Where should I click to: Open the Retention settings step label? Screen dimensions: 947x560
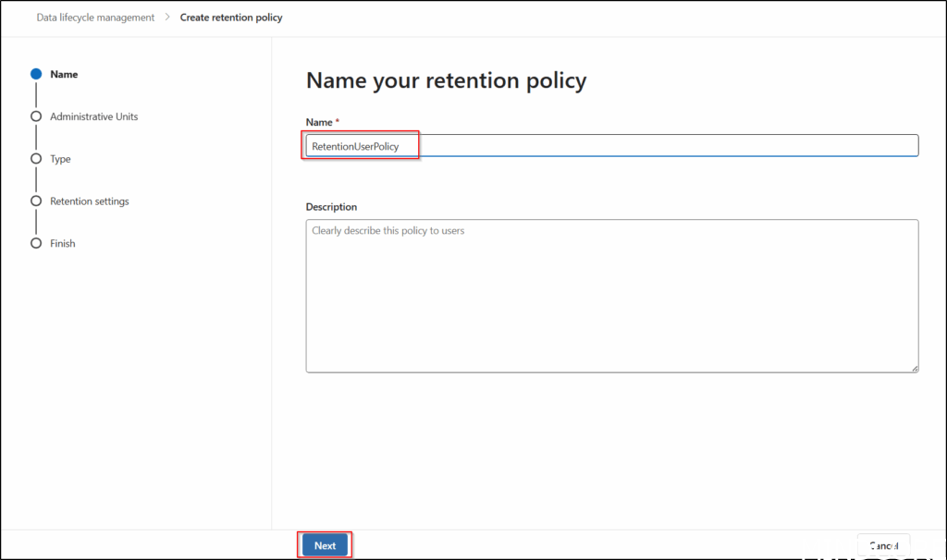[x=89, y=201]
